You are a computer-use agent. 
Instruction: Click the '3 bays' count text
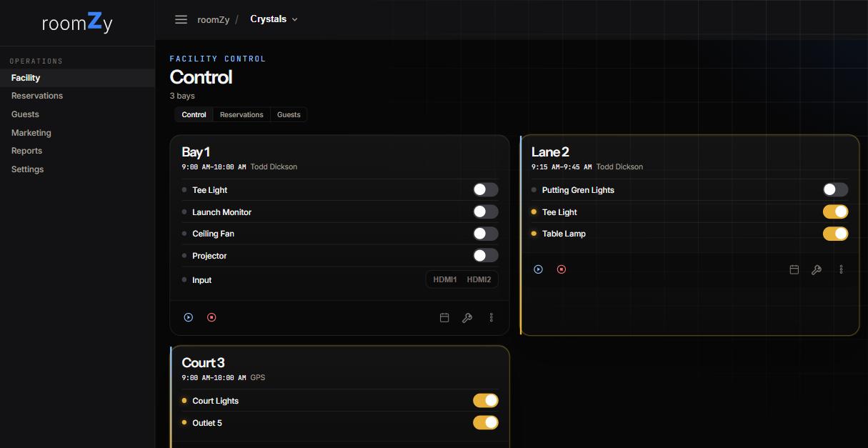coord(182,96)
